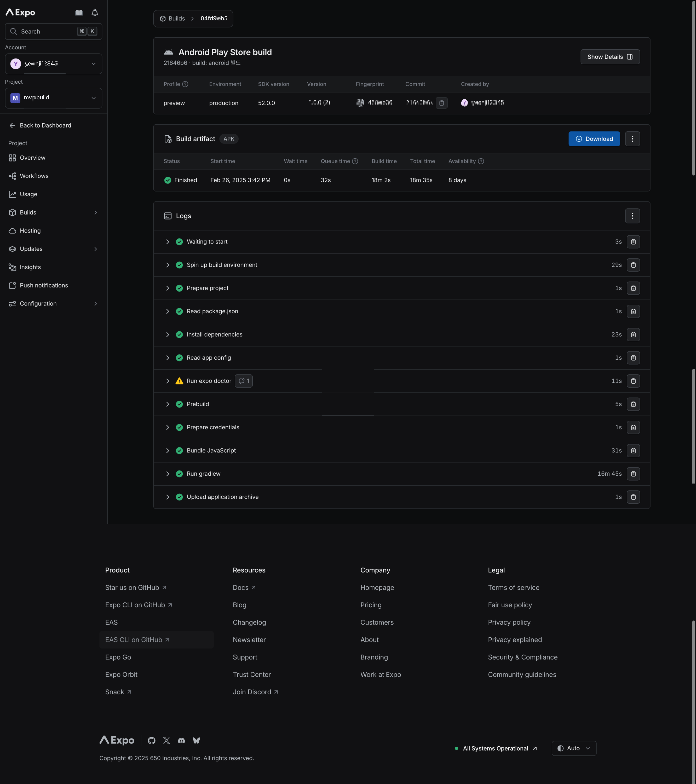Copy the Bundle JavaScript log

pos(633,451)
